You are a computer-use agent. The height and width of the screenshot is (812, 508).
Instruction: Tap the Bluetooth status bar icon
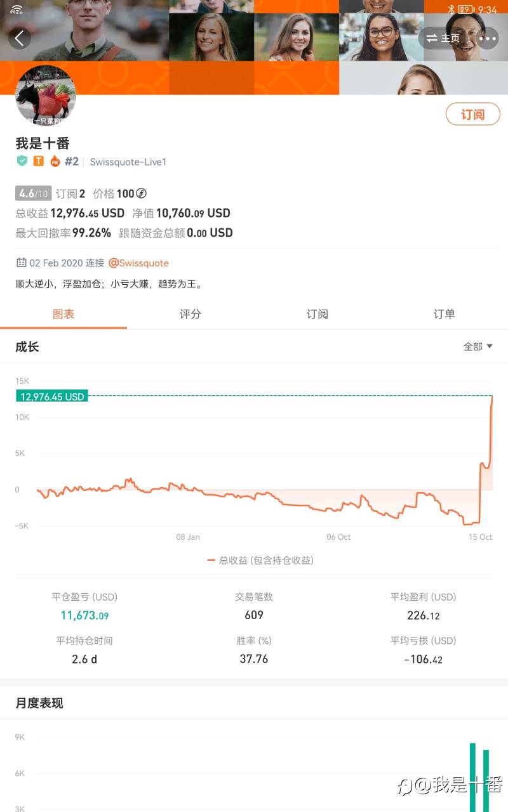(451, 10)
